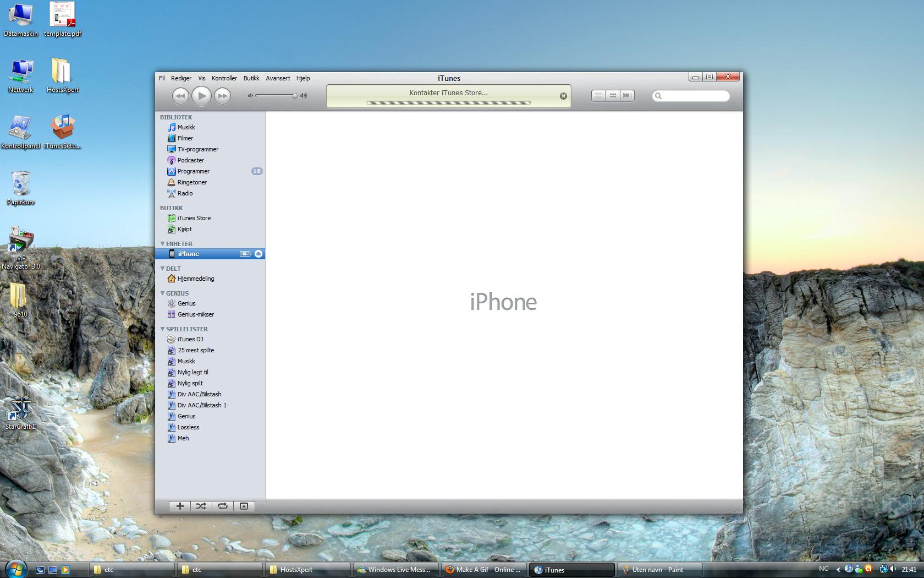The image size is (924, 578).
Task: Toggle repeat playback button
Action: pos(223,506)
